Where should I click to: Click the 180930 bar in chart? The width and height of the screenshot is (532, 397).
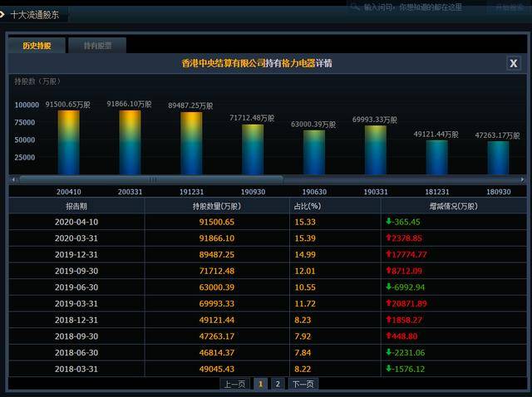pyautogui.click(x=499, y=159)
